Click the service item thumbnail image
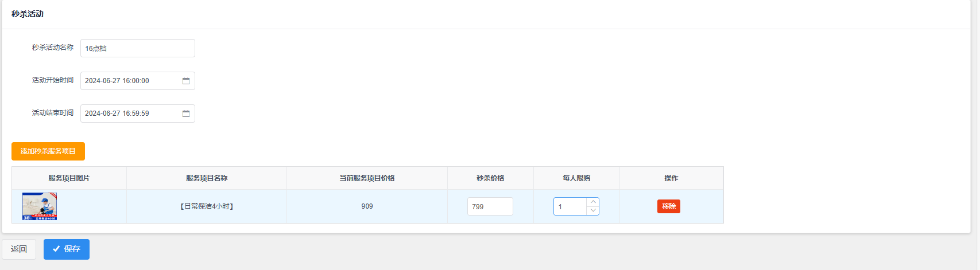Viewport: 980px width, 270px height. click(40, 206)
